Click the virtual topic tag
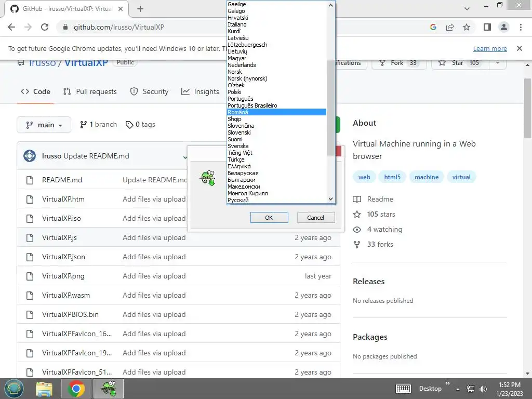This screenshot has height=399, width=532. 461,177
